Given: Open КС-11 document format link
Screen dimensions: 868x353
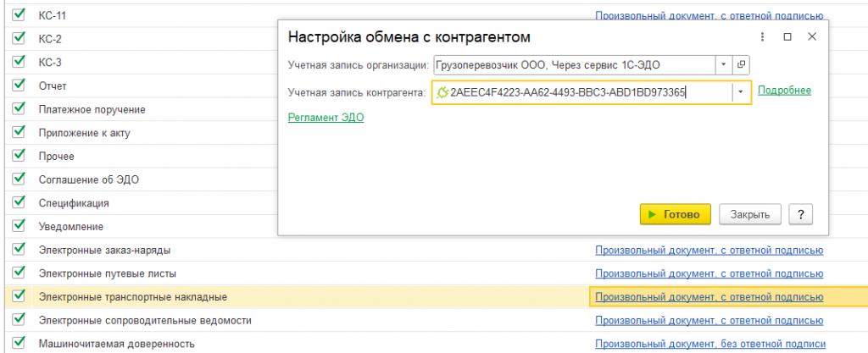Looking at the screenshot, I should (x=709, y=16).
